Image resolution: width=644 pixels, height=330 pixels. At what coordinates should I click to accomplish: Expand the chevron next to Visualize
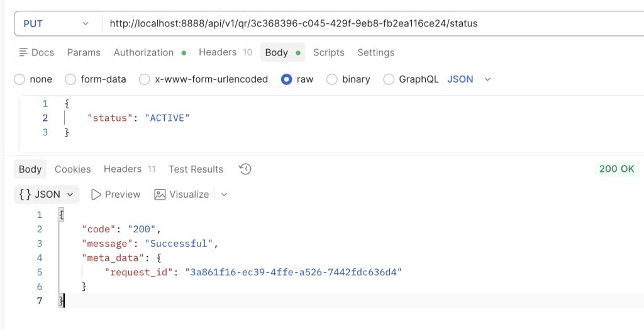224,194
